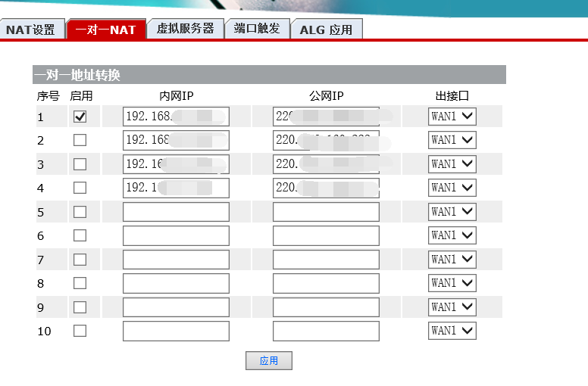Viewport: 588px width, 386px height.
Task: Open the WAN1 dropdown for row 1
Action: [452, 117]
